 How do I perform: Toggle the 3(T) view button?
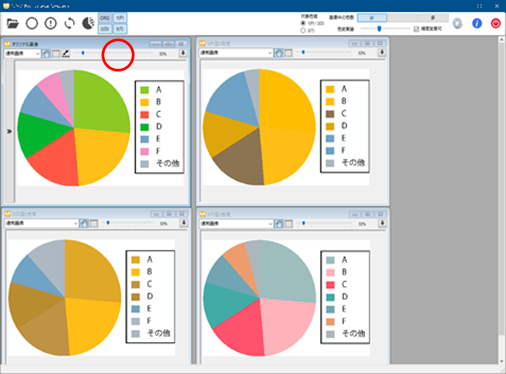pyautogui.click(x=120, y=29)
